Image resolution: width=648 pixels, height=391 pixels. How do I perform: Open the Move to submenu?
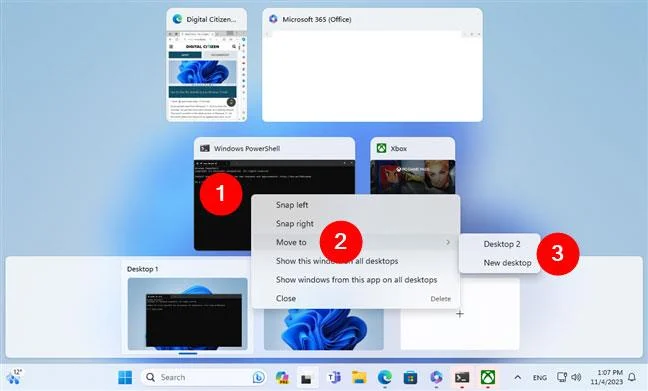[355, 242]
